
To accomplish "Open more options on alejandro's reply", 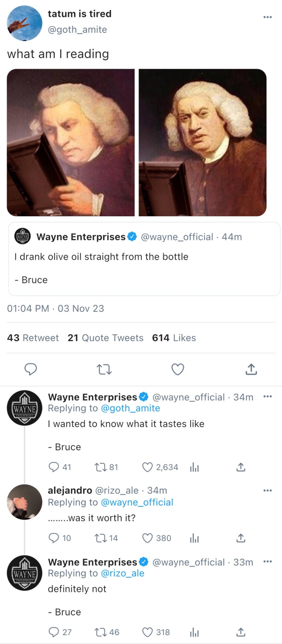I will (x=267, y=491).
